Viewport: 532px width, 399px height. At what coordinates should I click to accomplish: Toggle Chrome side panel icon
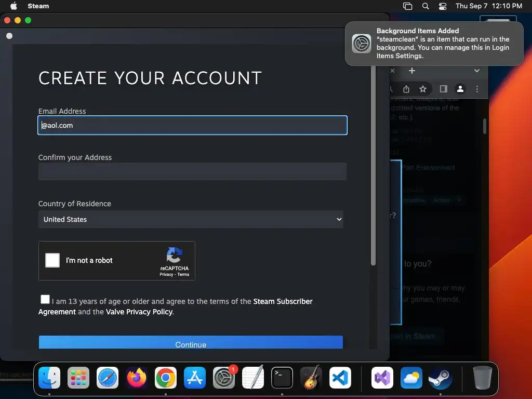tap(444, 89)
